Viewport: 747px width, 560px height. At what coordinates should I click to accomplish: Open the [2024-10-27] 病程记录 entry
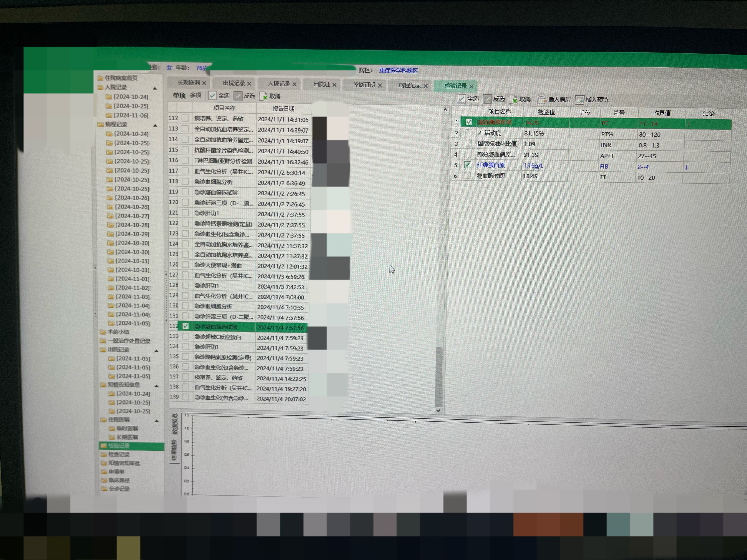click(132, 216)
